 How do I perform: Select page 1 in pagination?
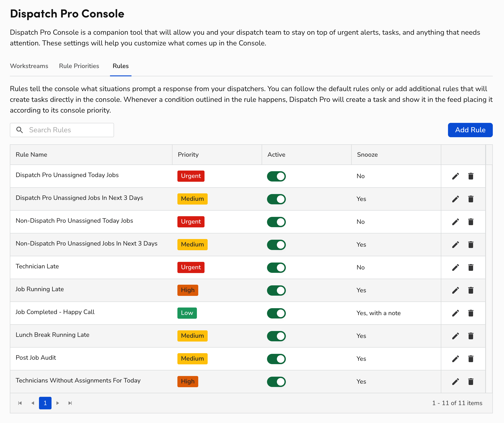pos(45,403)
